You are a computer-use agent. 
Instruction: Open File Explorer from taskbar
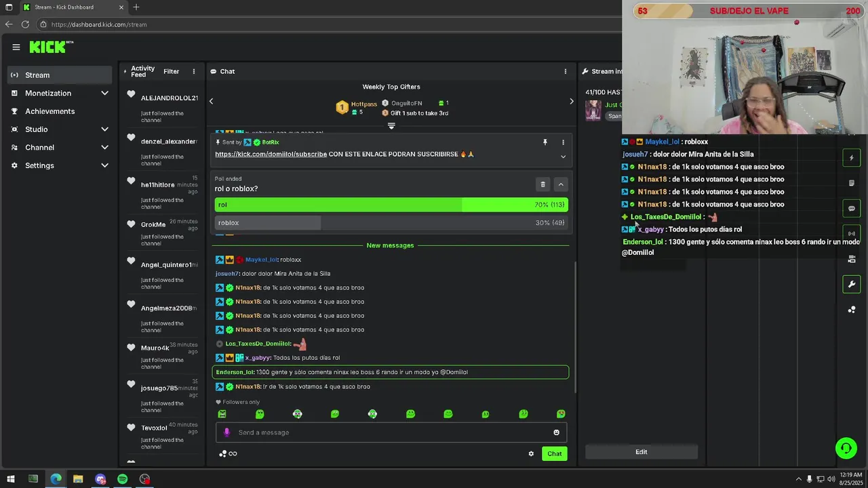(78, 479)
